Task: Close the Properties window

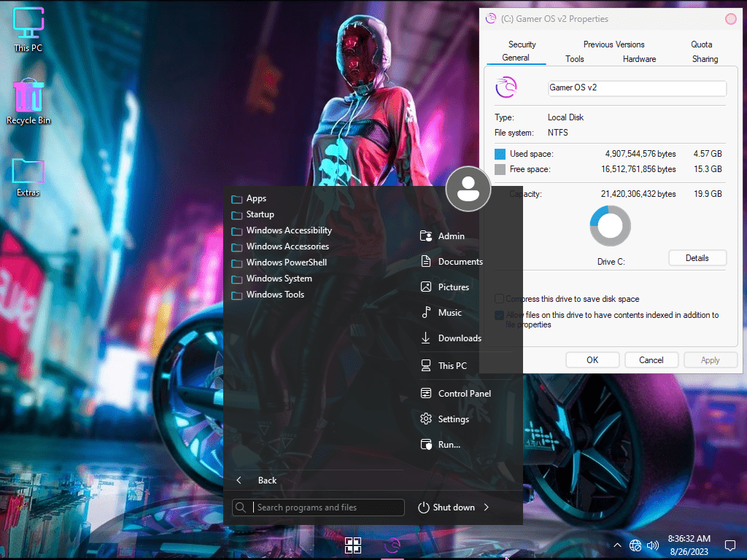Action: click(731, 19)
